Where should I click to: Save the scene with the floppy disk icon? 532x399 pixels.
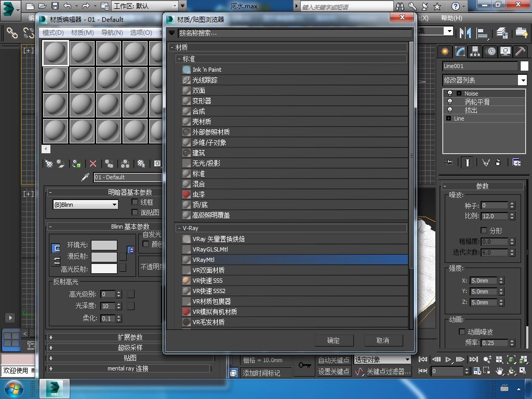pyautogui.click(x=55, y=6)
